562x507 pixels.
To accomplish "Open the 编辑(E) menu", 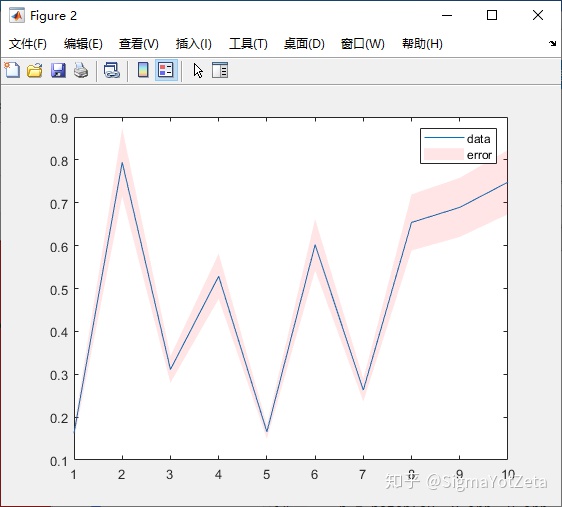I will point(83,44).
